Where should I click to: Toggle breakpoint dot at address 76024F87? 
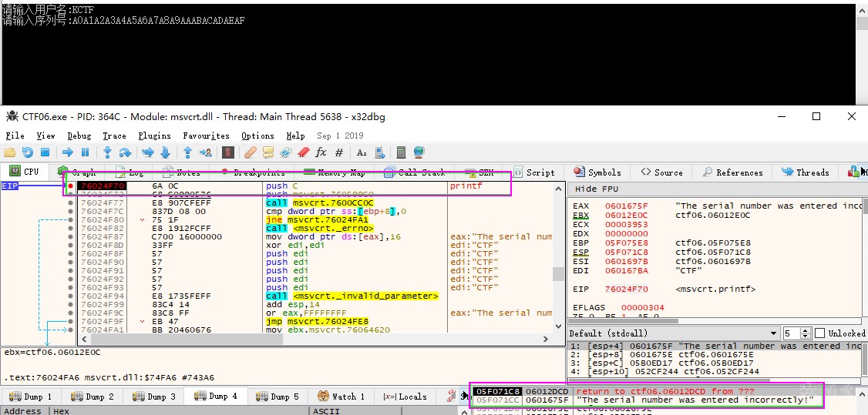[x=70, y=237]
